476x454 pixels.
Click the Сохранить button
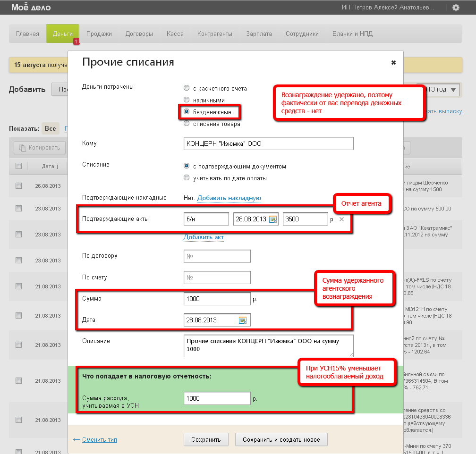[x=206, y=439]
